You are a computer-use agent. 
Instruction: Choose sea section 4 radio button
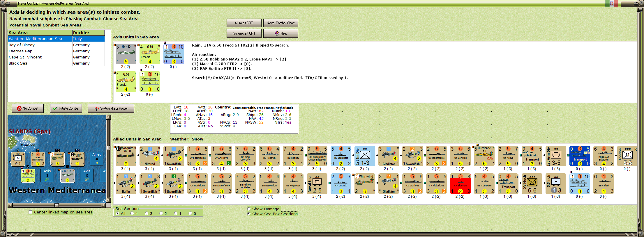coord(132,213)
